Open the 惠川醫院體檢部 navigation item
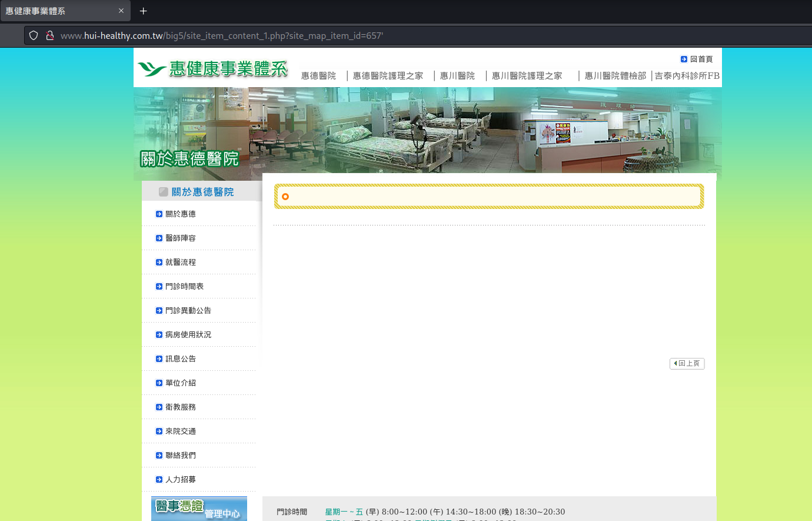Viewport: 812px width, 521px height. (615, 76)
